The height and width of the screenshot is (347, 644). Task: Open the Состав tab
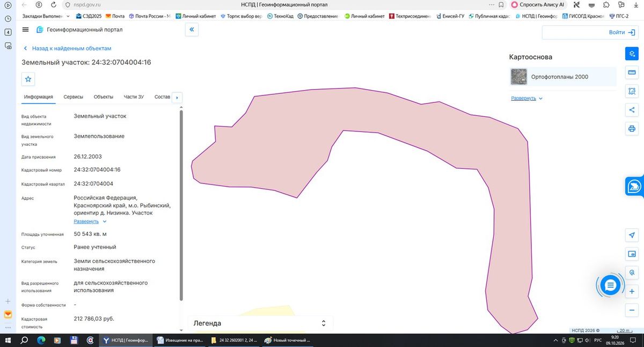click(x=162, y=97)
